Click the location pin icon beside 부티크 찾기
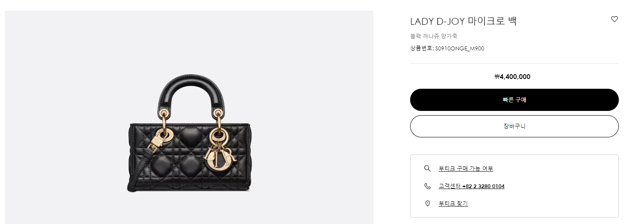Image resolution: width=644 pixels, height=224 pixels. pyautogui.click(x=427, y=204)
